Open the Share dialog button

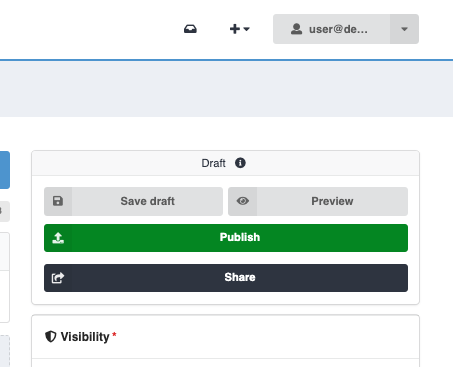point(226,278)
